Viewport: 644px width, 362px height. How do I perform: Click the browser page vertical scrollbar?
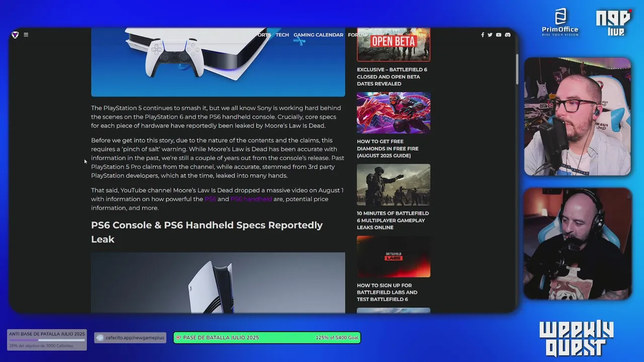point(517,69)
